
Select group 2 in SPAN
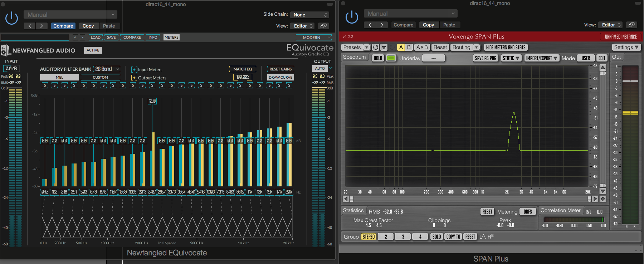[386, 236]
